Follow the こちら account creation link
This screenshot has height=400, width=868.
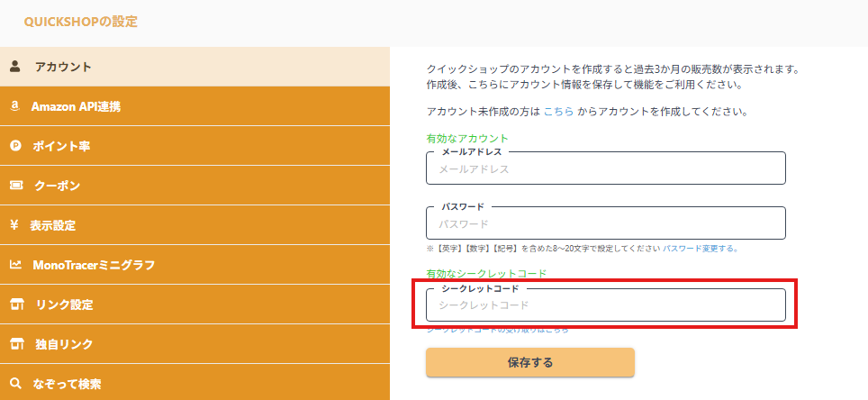558,112
